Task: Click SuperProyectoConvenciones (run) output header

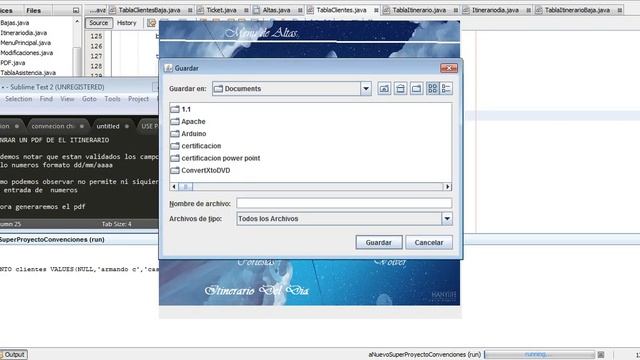Action: [52, 240]
